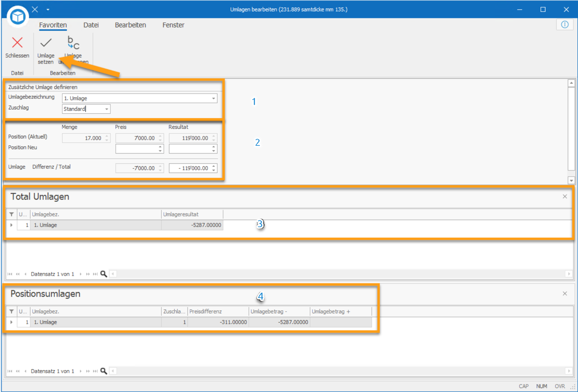Open the Fenster ribbon tab
578x392 pixels.
pos(173,25)
